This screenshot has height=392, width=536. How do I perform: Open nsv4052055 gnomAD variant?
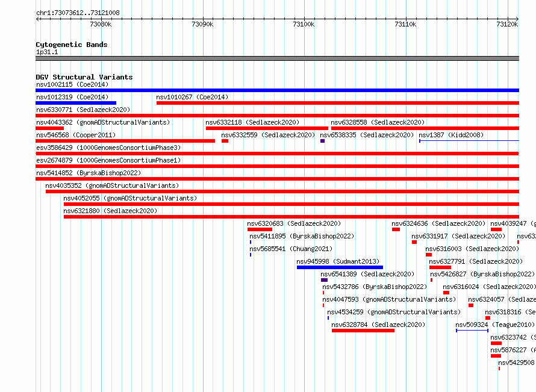(130, 198)
